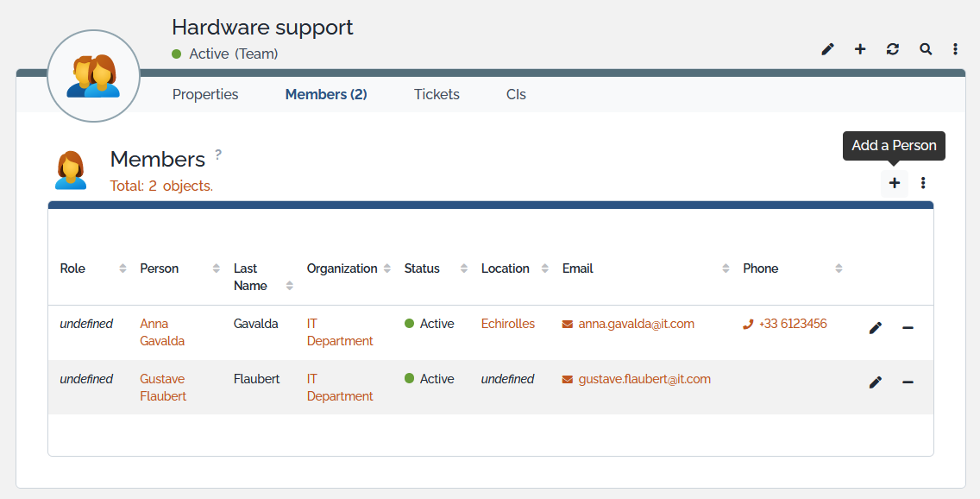
Task: Remove Anna Gavalda from the team
Action: click(908, 328)
